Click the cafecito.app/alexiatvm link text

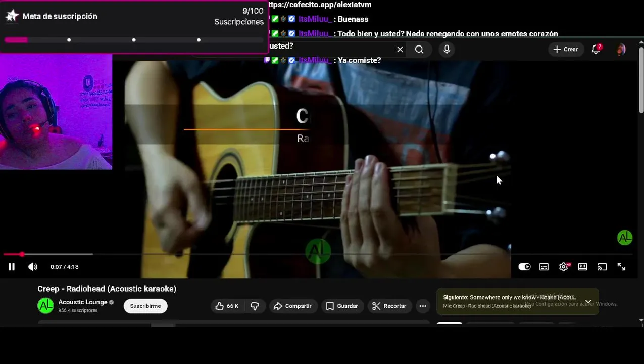[320, 5]
